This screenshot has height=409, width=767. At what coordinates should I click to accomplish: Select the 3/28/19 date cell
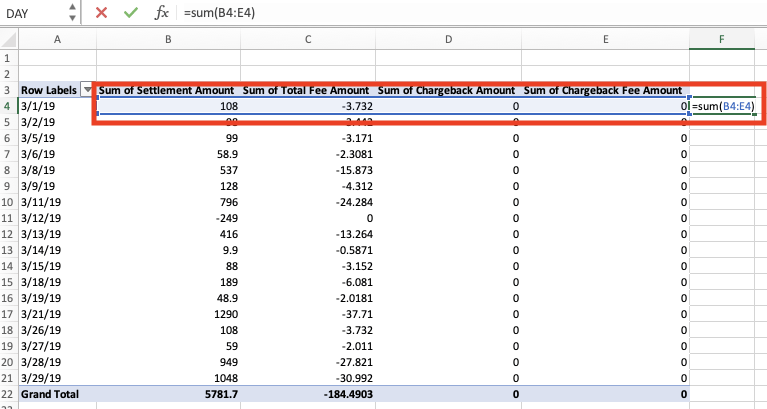tap(57, 363)
